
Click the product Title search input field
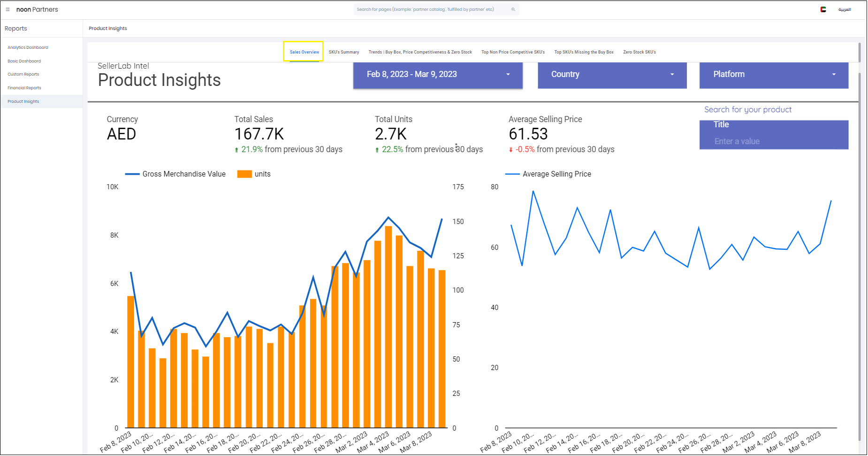tap(773, 141)
